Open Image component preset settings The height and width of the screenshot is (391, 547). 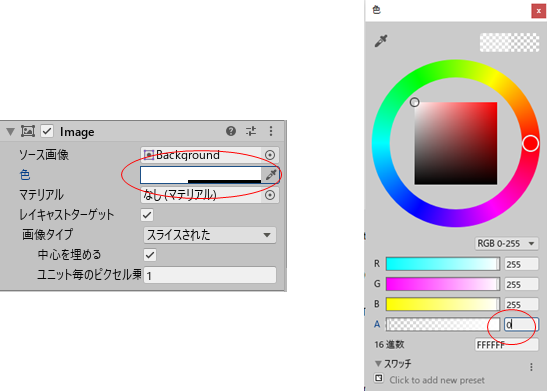[x=251, y=131]
